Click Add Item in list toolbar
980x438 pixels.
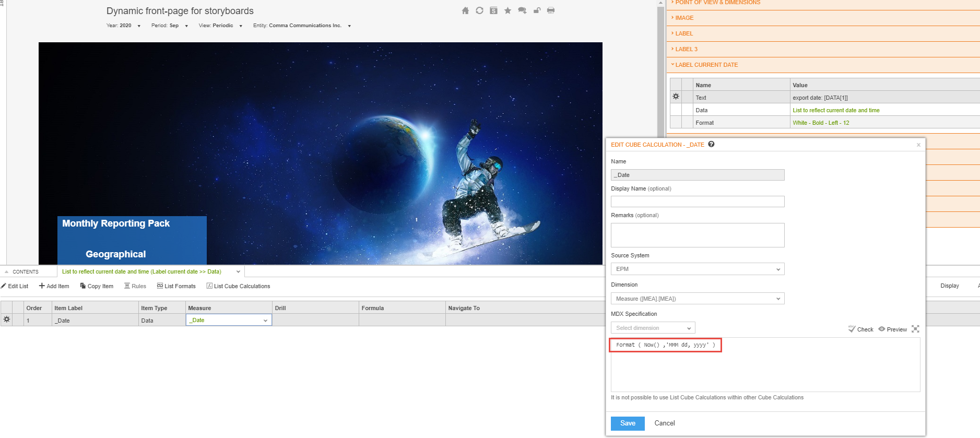pos(54,286)
